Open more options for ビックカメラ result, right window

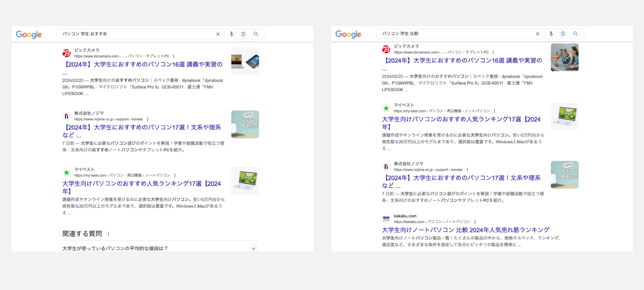click(x=493, y=52)
